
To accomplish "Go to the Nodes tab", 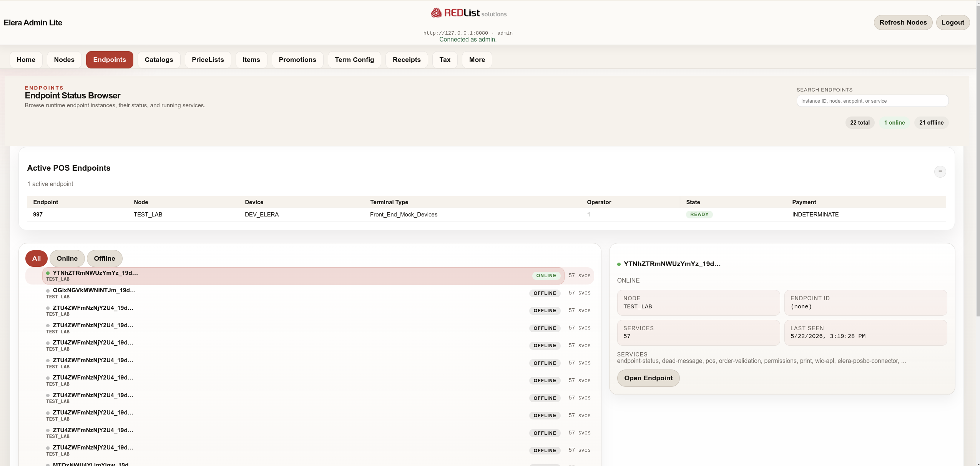I will coord(64,60).
